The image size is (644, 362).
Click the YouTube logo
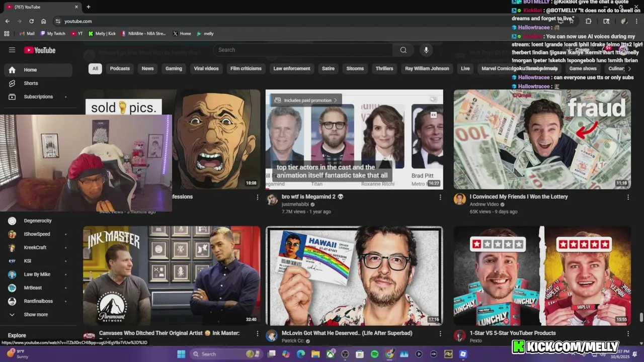pyautogui.click(x=40, y=50)
